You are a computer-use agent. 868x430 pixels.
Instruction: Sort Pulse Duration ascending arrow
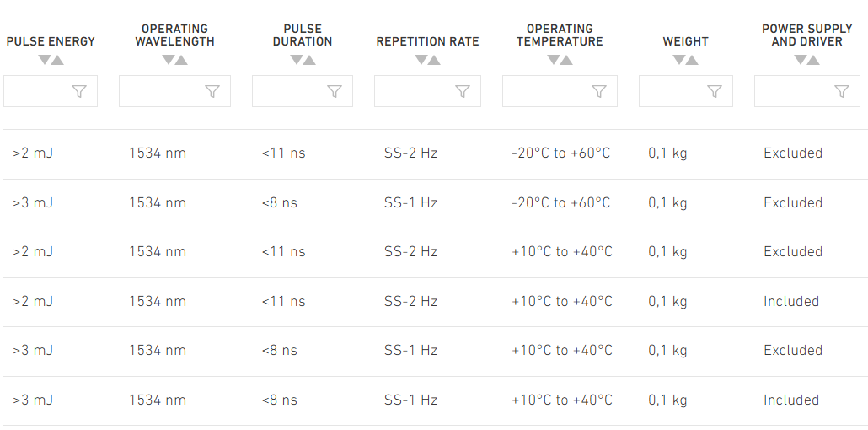[309, 60]
